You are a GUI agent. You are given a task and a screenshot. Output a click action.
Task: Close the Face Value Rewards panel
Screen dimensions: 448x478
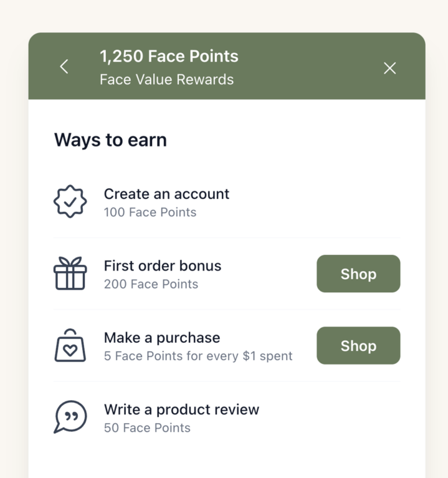point(389,68)
